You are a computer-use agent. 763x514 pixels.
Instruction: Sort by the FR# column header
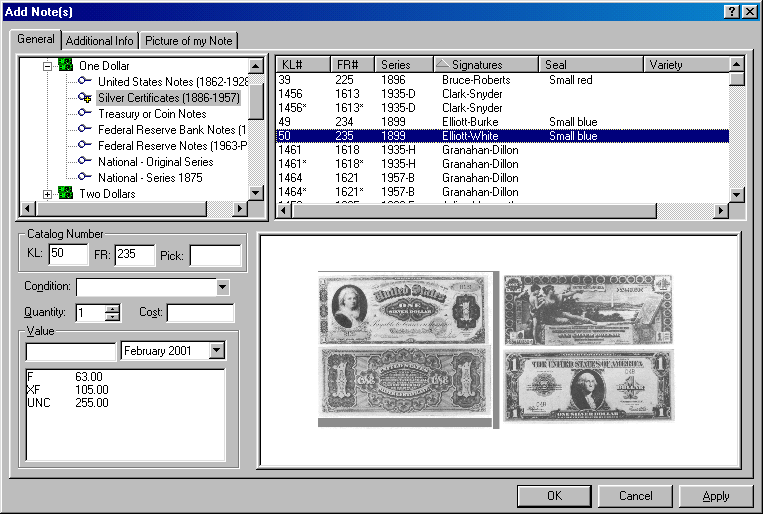point(352,65)
